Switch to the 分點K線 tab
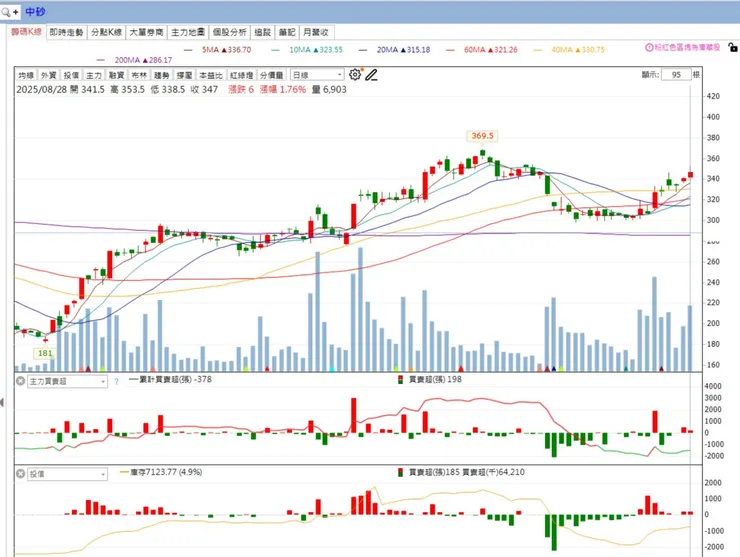 point(106,32)
